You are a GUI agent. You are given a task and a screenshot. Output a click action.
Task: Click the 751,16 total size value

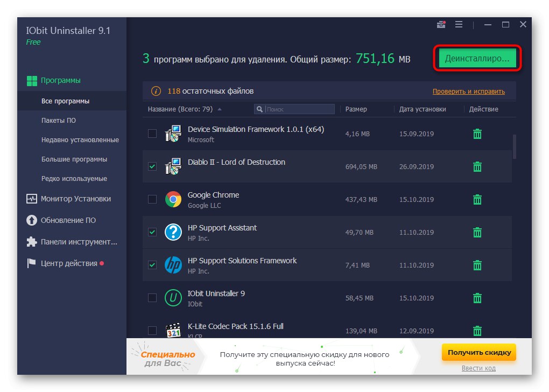[x=375, y=59]
